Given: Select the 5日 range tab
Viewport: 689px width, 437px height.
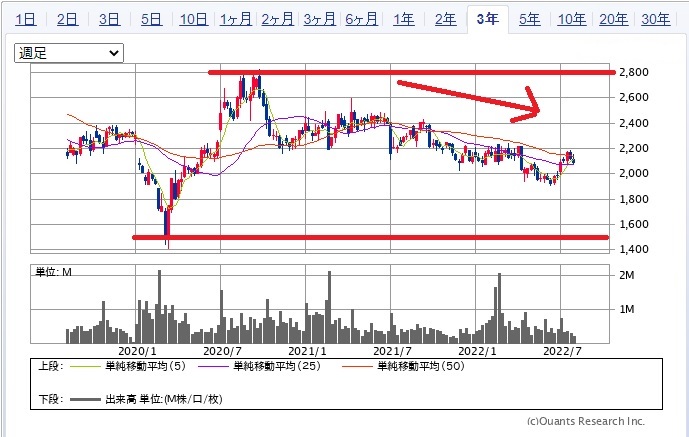Looking at the screenshot, I should point(152,19).
